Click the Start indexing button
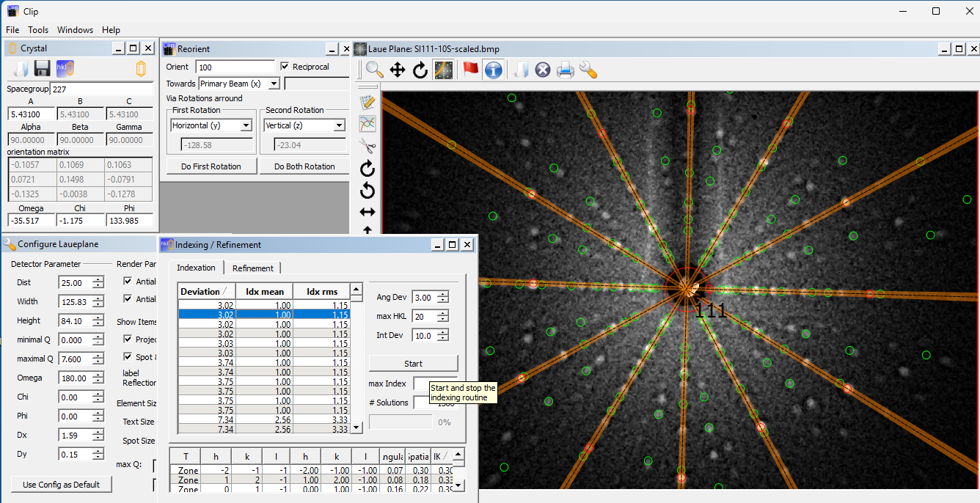The height and width of the screenshot is (503, 980). click(413, 364)
